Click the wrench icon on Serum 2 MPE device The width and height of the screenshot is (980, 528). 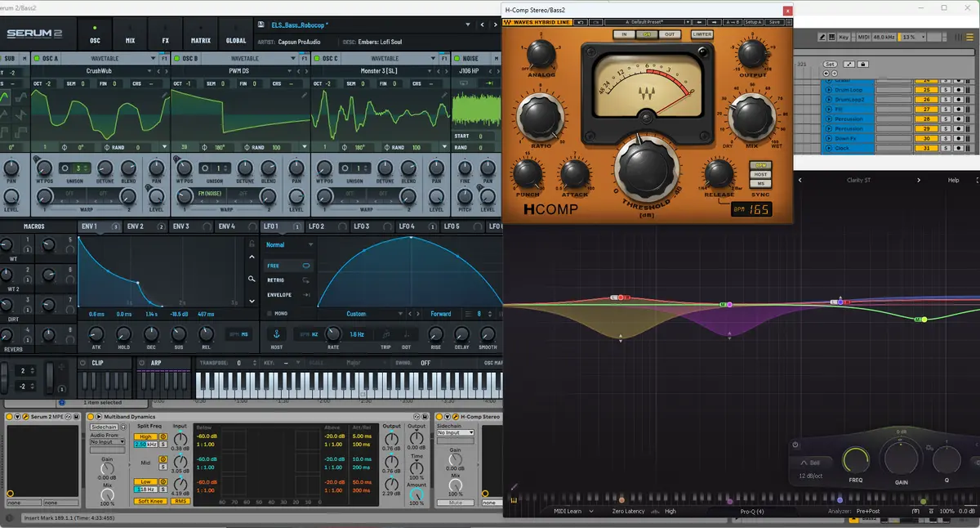point(24,418)
